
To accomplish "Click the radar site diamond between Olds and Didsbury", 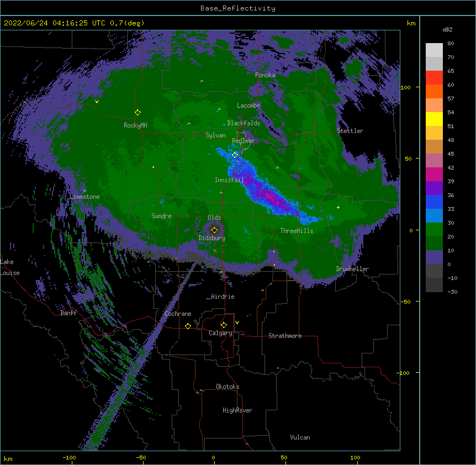I will click(x=214, y=230).
